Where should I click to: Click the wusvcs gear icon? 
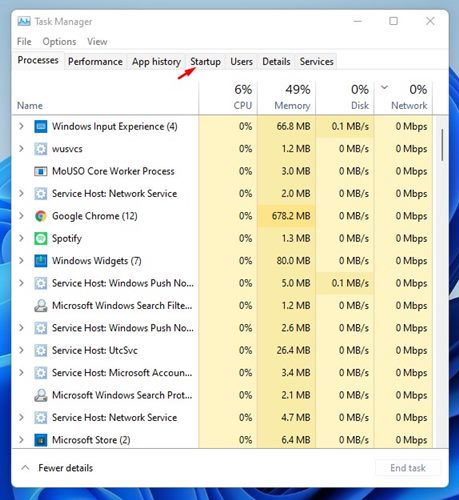pos(41,149)
